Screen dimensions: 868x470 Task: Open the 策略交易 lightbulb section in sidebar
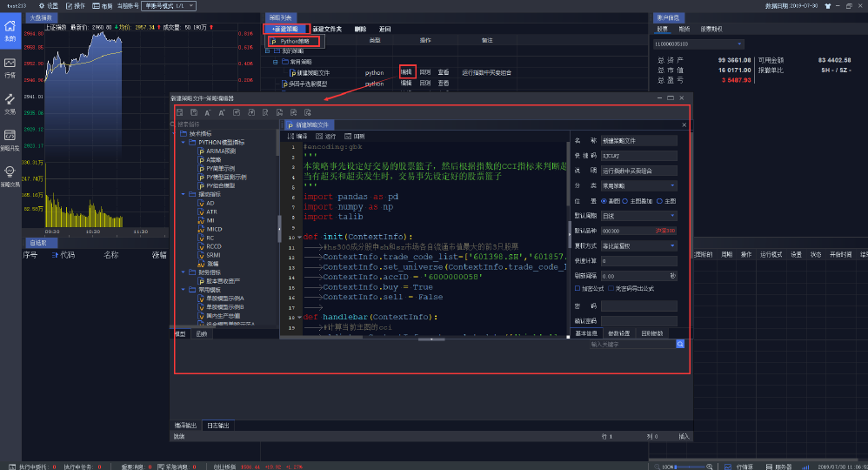(10, 176)
